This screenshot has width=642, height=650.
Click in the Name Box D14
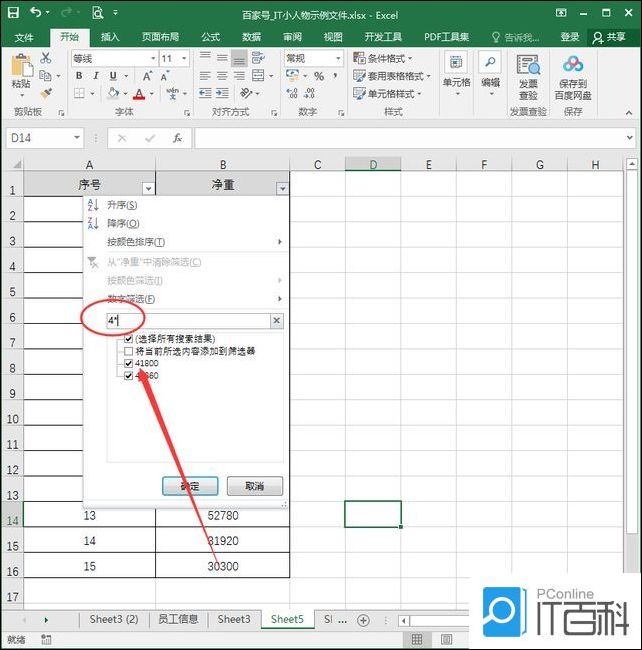pos(45,138)
